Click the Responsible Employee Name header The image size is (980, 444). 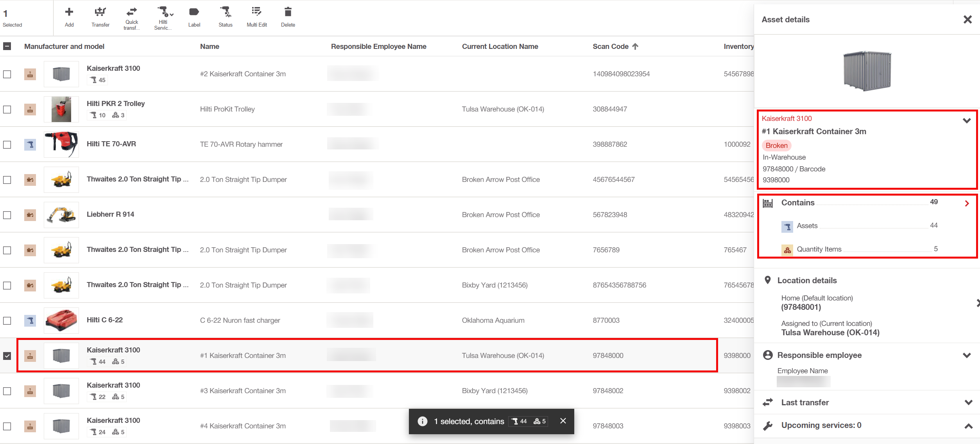pos(378,47)
